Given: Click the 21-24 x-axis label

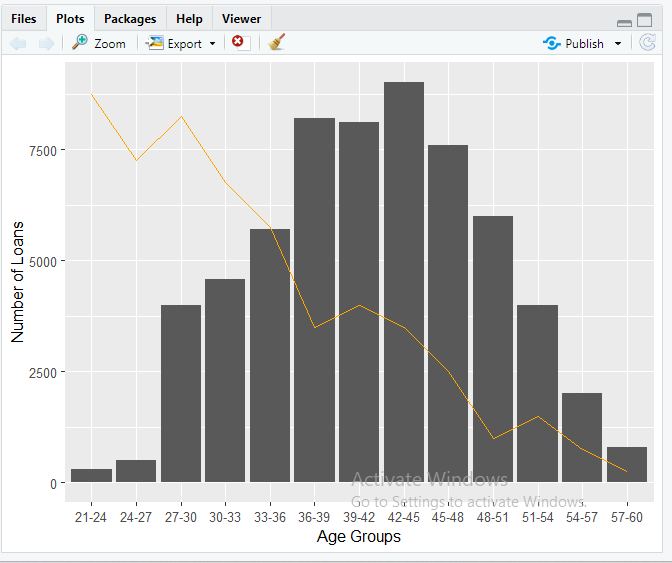Looking at the screenshot, I should click(x=90, y=517).
